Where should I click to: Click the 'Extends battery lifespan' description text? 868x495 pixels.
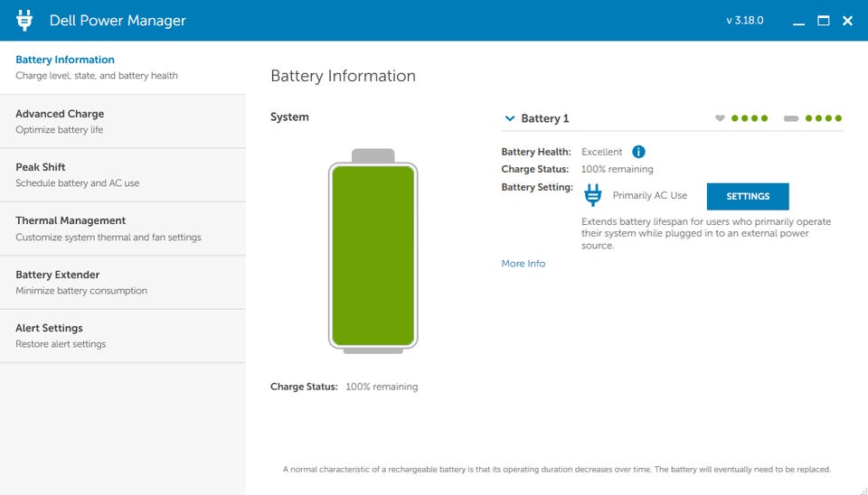coord(706,233)
